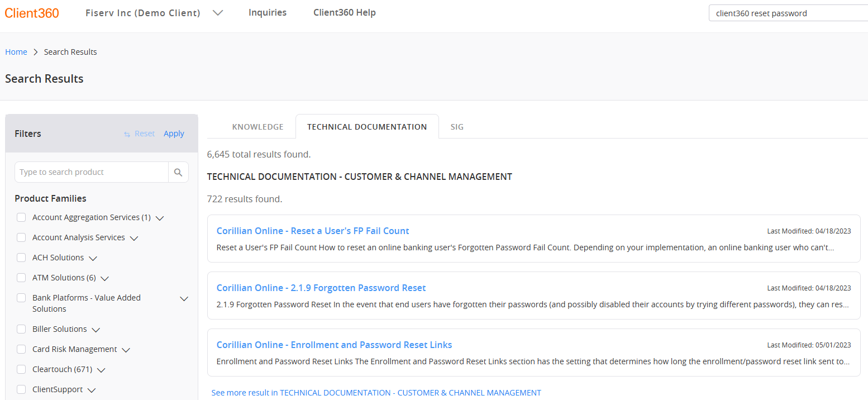Click the Enrollment and Password Reset Links description
The width and height of the screenshot is (868, 400).
[x=533, y=361]
